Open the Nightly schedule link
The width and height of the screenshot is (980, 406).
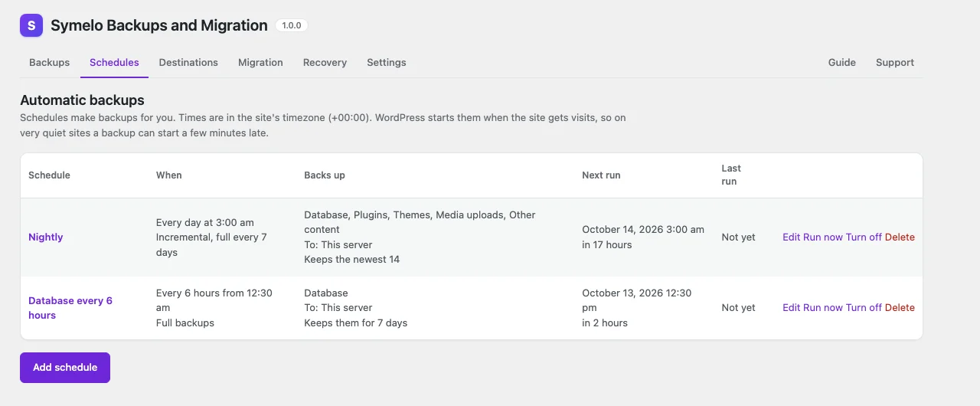point(46,237)
